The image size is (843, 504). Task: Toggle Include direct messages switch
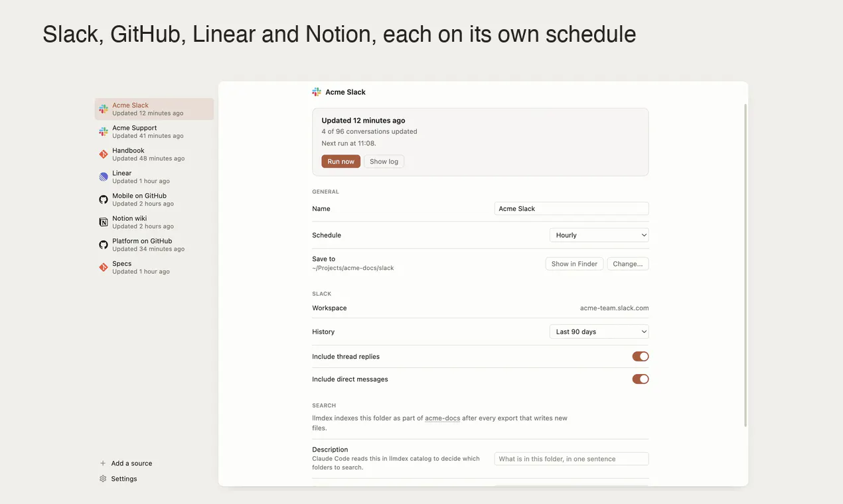[640, 379]
